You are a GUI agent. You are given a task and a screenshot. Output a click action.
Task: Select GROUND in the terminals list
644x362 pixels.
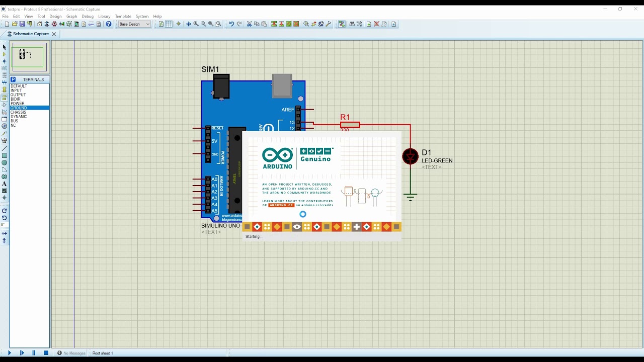tap(30, 108)
